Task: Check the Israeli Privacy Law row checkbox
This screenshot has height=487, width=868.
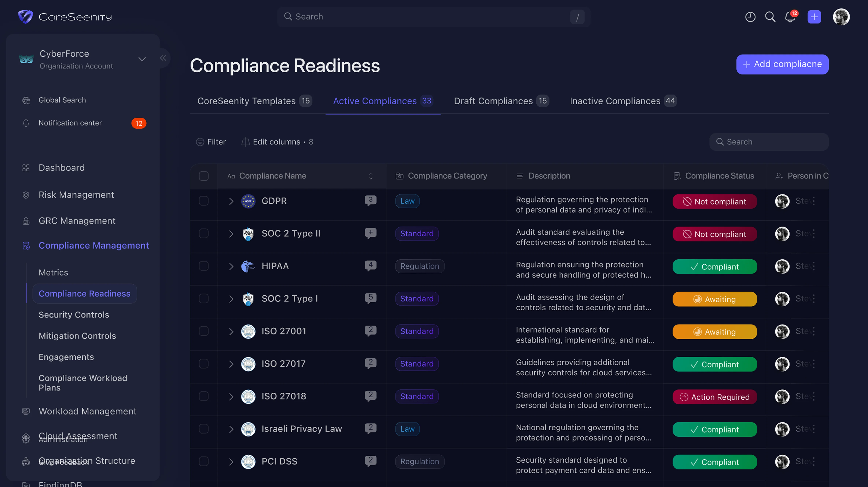Action: click(x=203, y=429)
